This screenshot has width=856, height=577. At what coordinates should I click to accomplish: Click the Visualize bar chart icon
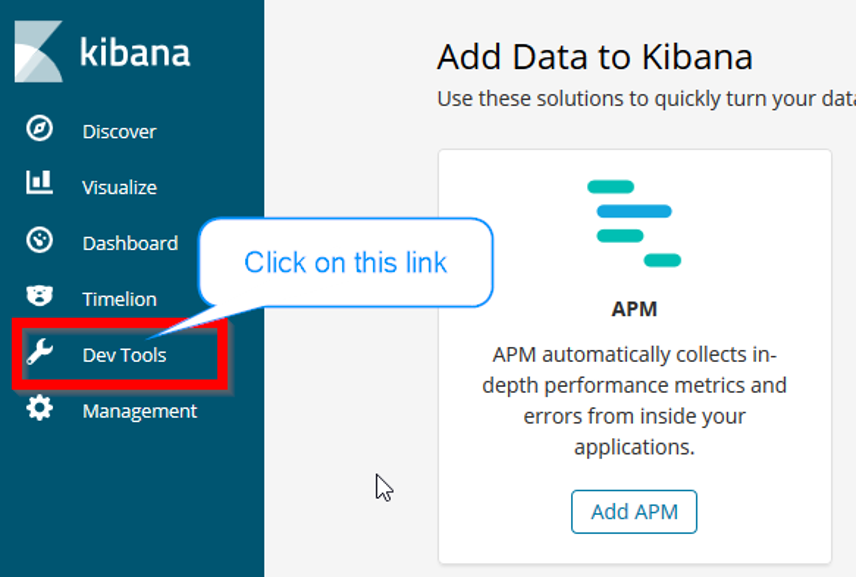point(39,183)
